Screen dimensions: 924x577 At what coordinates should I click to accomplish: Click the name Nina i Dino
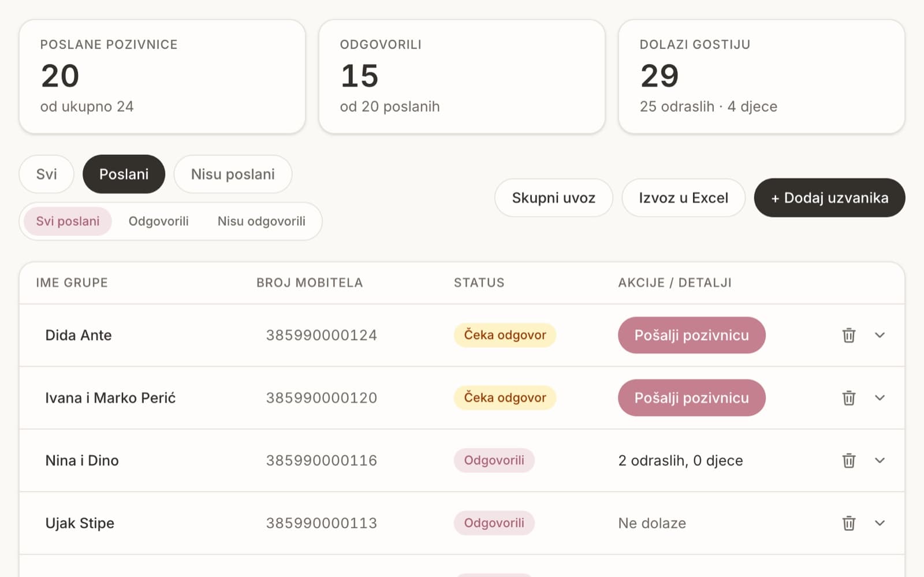(82, 460)
